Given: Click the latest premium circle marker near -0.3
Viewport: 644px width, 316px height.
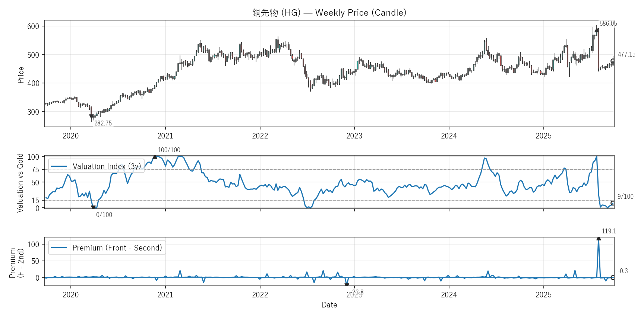Looking at the screenshot, I should pos(613,278).
